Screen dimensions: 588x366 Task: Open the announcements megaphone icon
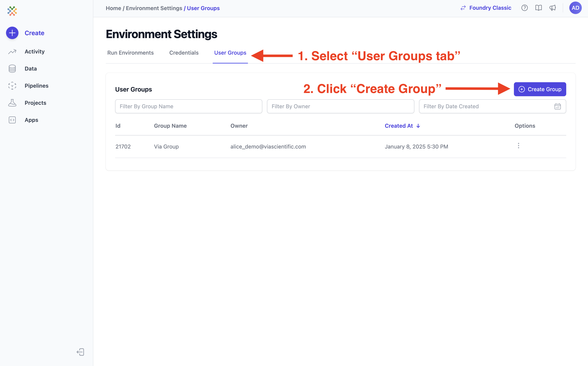(553, 8)
